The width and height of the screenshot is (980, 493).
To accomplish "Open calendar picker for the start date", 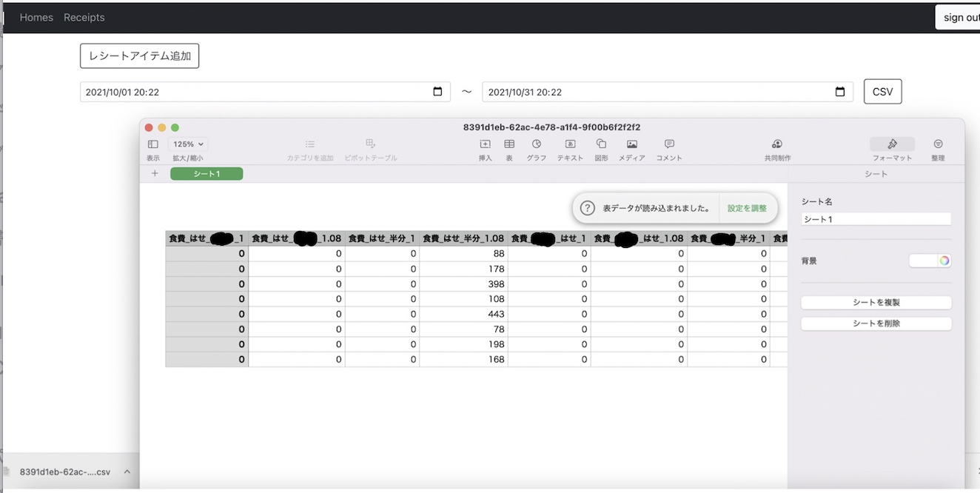I will click(x=437, y=92).
